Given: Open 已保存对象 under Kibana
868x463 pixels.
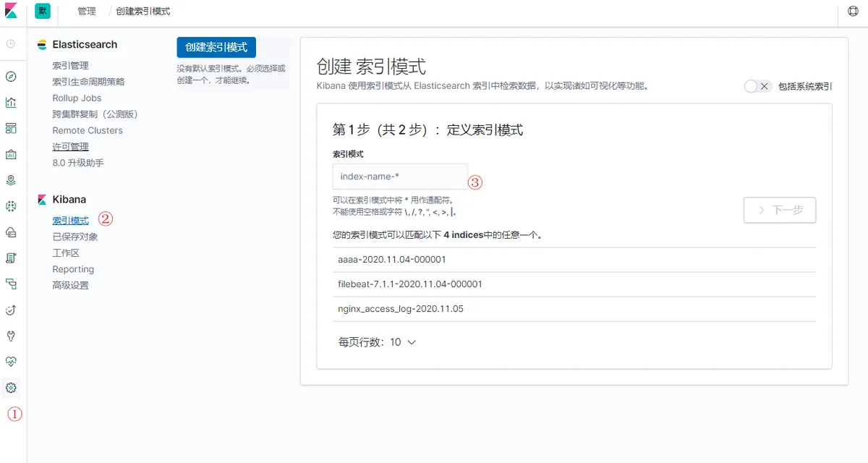Looking at the screenshot, I should point(75,237).
